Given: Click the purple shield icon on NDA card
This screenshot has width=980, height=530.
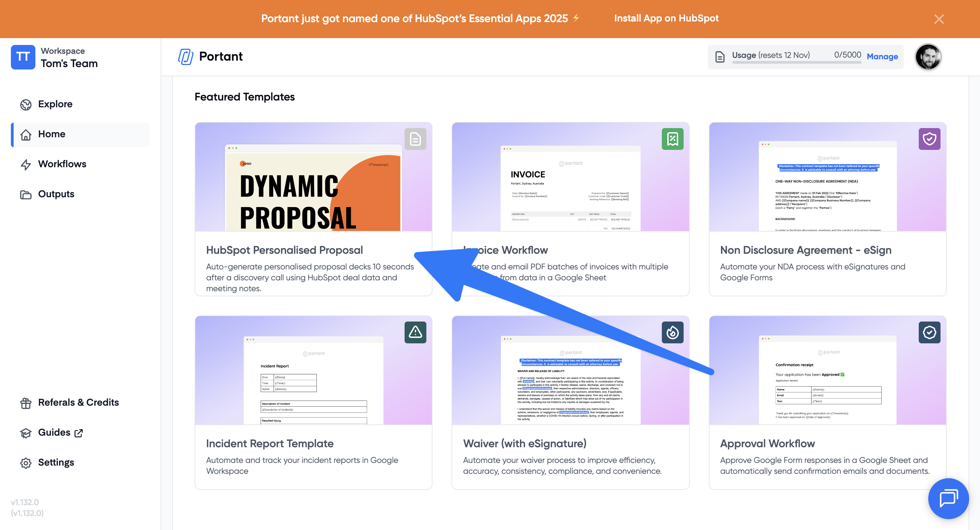Looking at the screenshot, I should (929, 139).
